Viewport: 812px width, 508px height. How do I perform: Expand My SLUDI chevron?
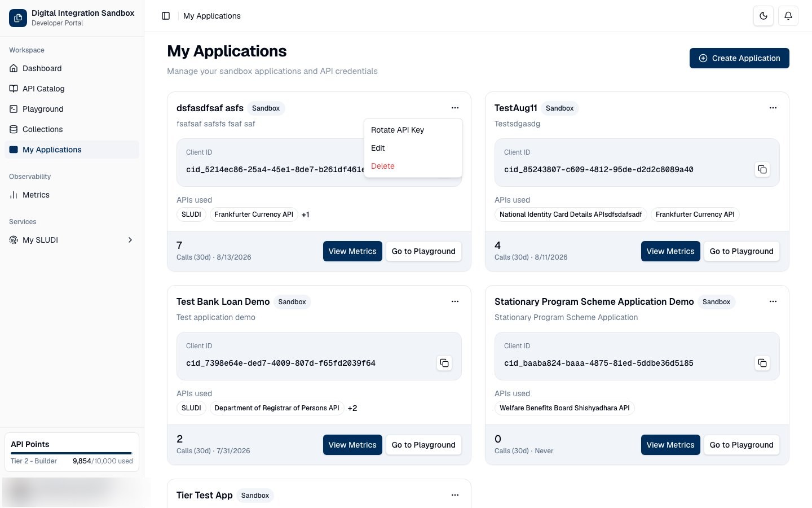pyautogui.click(x=130, y=240)
